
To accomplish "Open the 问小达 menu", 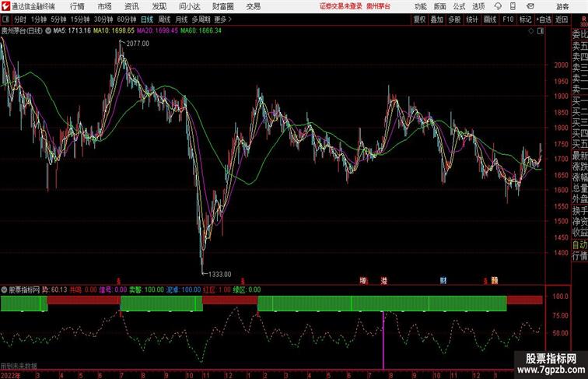I will point(189,6).
